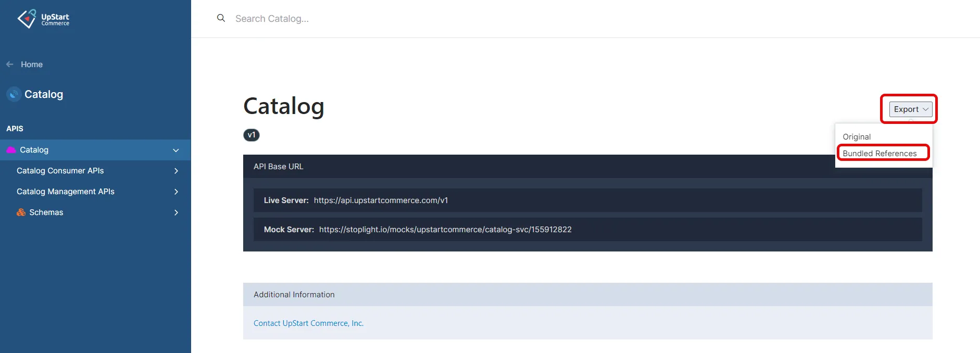
Task: Expand Catalog Management APIs chevron
Action: pos(176,192)
